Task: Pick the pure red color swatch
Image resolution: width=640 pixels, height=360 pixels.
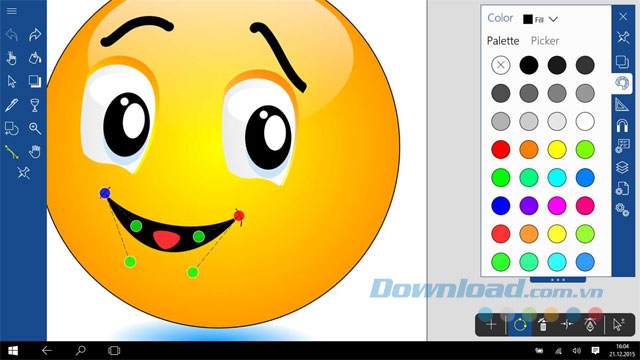Action: pyautogui.click(x=500, y=149)
